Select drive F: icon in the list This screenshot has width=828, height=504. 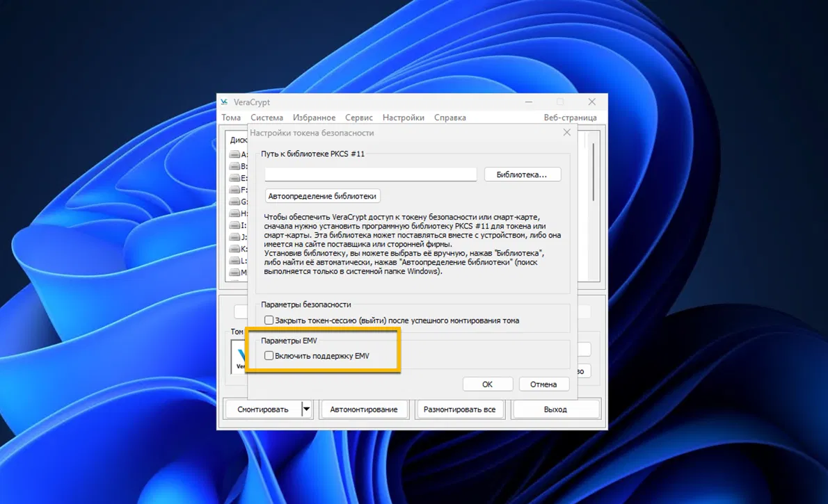pos(234,190)
